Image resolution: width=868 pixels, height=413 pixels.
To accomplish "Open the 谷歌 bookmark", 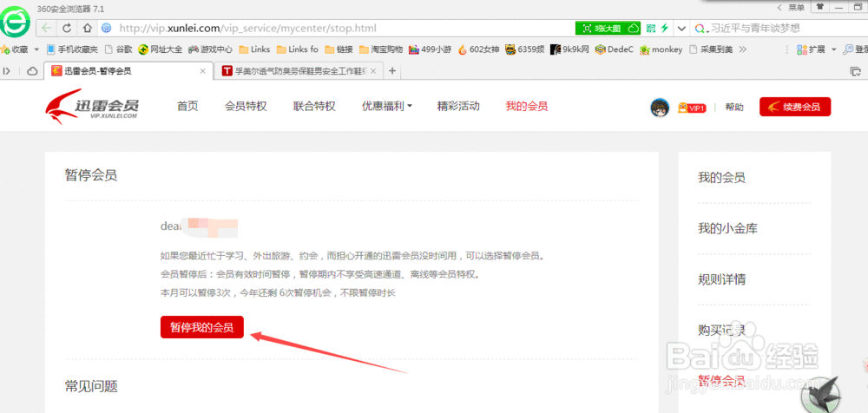I will point(118,49).
